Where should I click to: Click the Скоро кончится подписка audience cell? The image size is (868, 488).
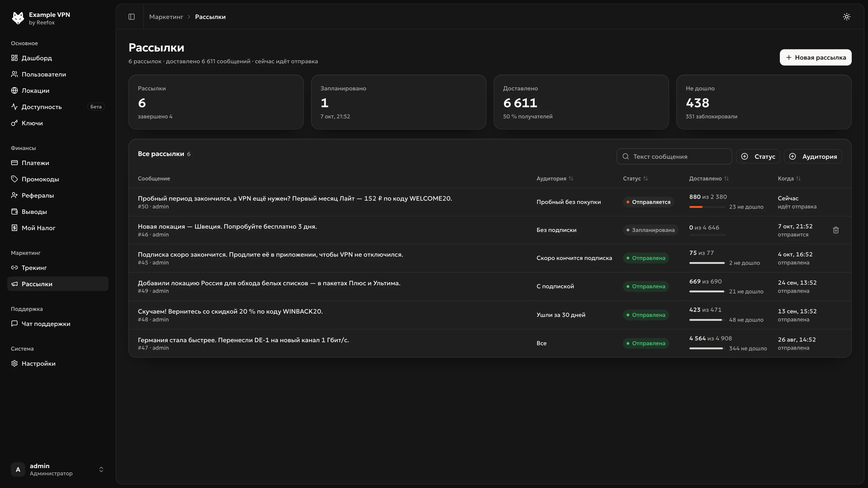click(574, 258)
